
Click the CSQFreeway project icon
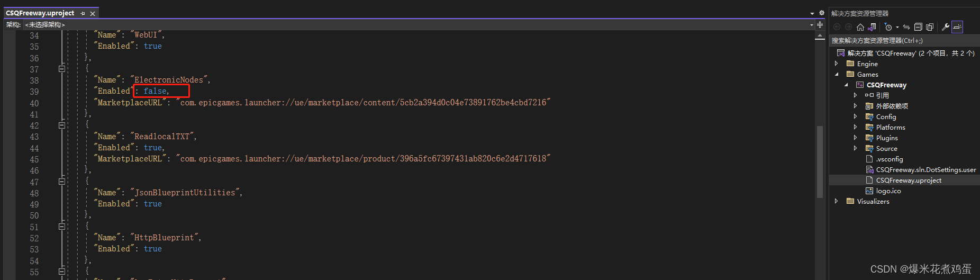click(860, 85)
